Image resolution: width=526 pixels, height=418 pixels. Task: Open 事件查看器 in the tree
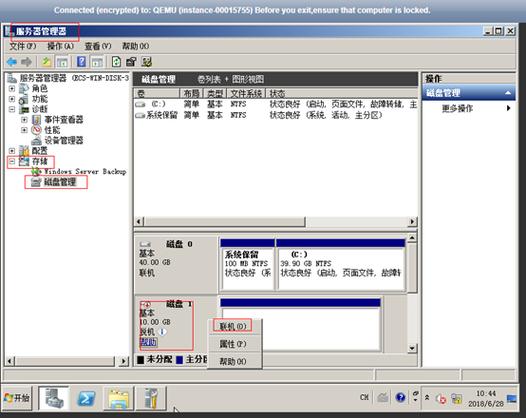coord(64,119)
